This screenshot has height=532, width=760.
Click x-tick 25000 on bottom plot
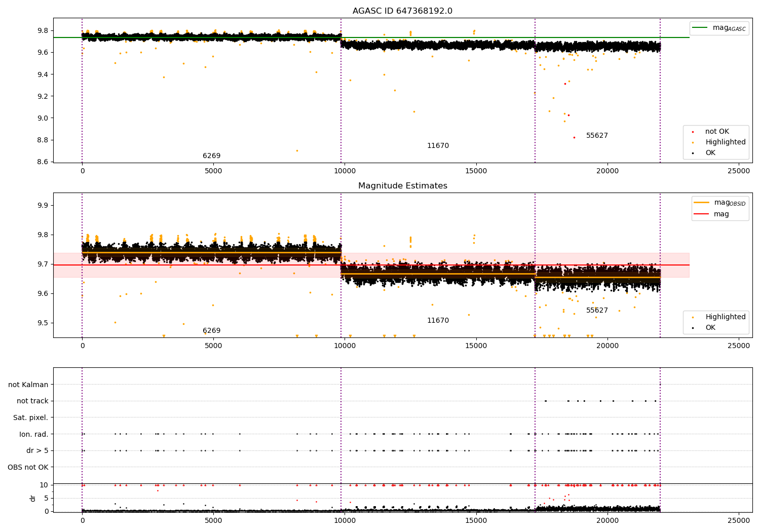739,520
